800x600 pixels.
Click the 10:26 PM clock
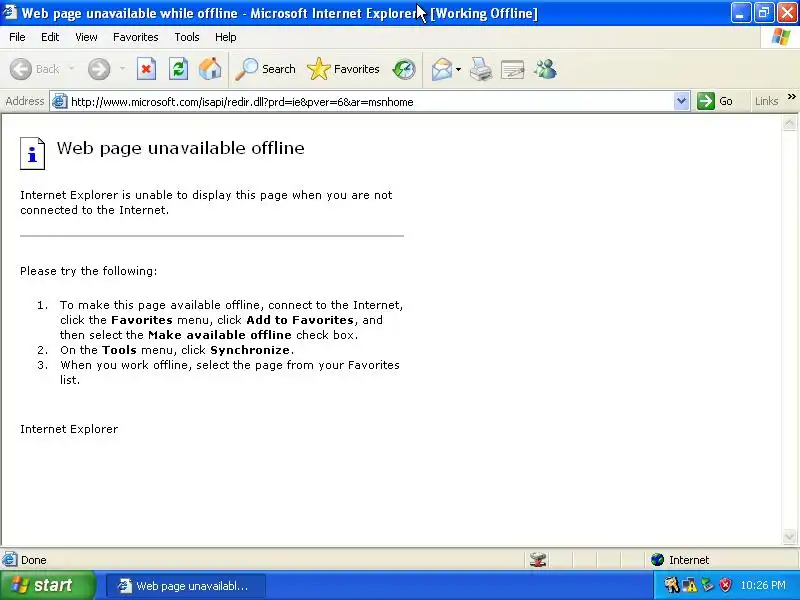(x=763, y=585)
